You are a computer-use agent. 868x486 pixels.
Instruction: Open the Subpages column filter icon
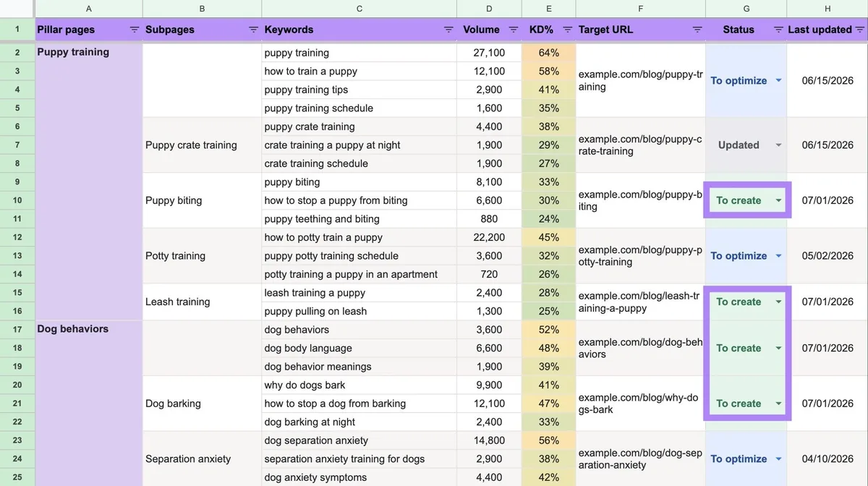pos(253,30)
